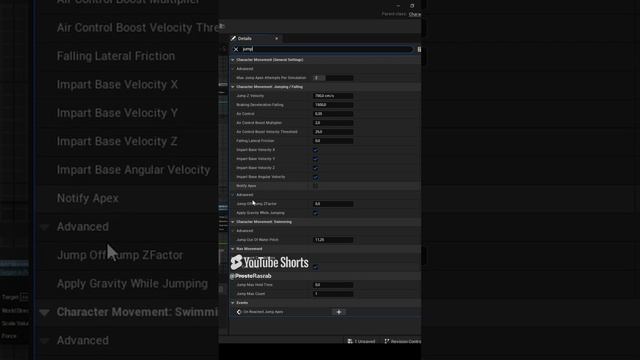Toggle the Impart Base Velocity X checkbox
Viewport: 640px width, 360px height.
316,150
